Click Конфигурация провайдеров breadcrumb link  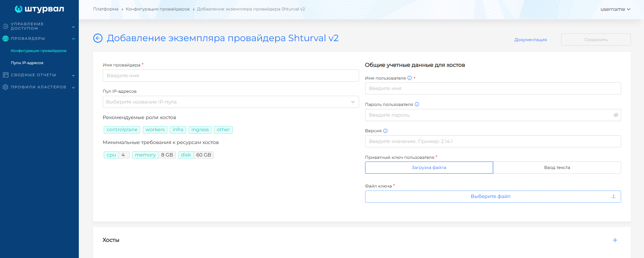tap(158, 9)
